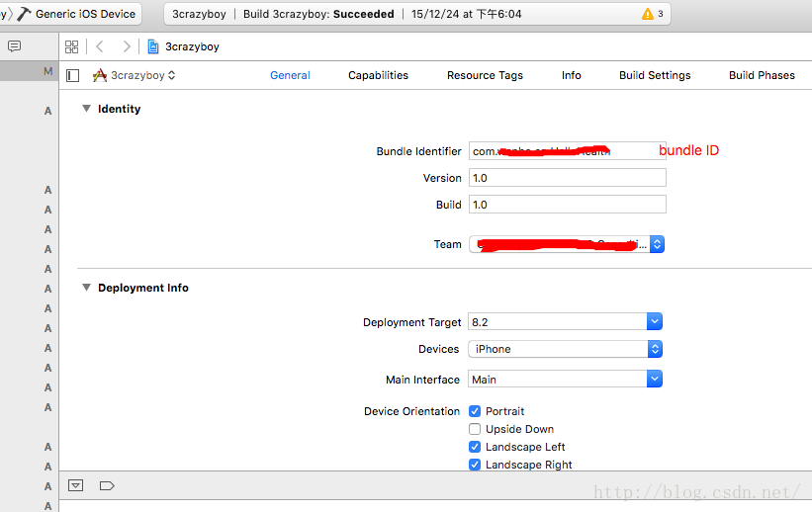Open the Team popup selector
This screenshot has height=512, width=812.
pyautogui.click(x=567, y=244)
